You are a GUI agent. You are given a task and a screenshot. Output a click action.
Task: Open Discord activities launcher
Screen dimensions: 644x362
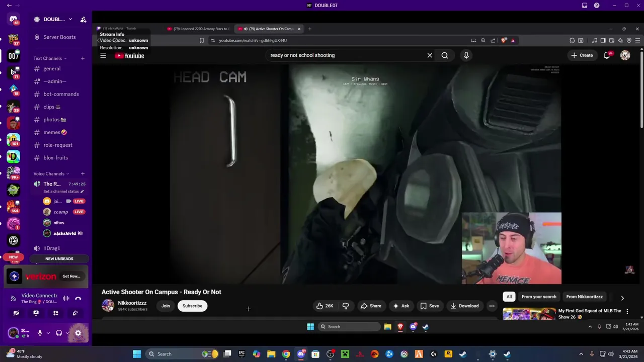tap(55, 313)
